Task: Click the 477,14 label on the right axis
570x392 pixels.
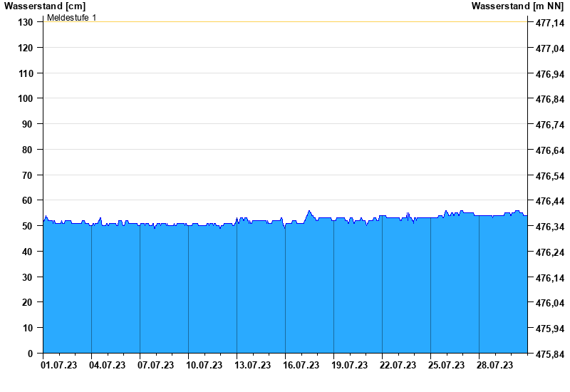Action: click(548, 23)
